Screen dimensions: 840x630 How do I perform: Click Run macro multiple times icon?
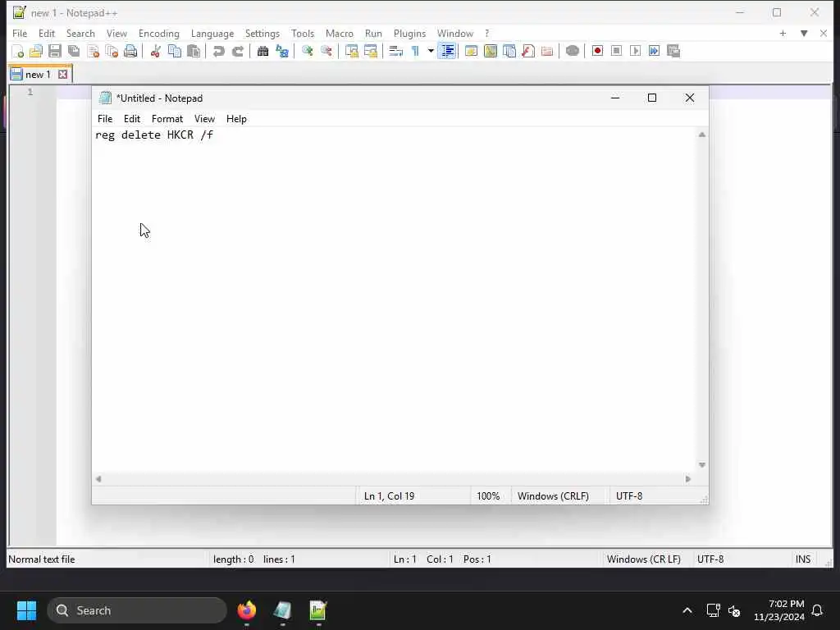point(654,52)
